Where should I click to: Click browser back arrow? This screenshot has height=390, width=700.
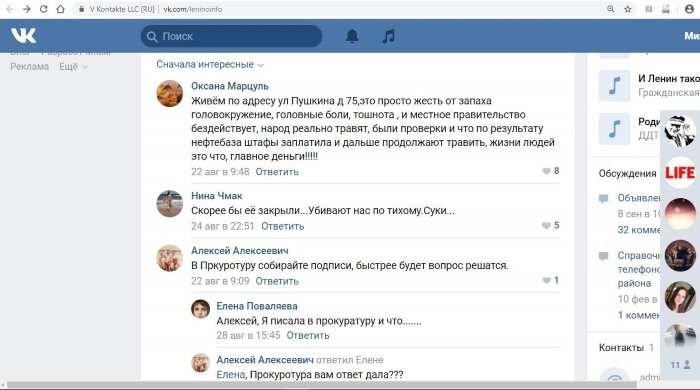click(10, 9)
